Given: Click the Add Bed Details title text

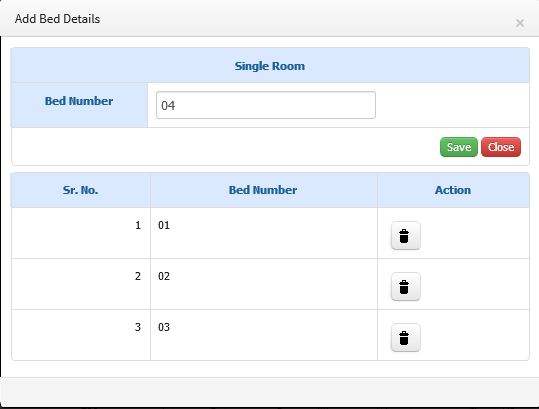Looking at the screenshot, I should click(57, 19).
